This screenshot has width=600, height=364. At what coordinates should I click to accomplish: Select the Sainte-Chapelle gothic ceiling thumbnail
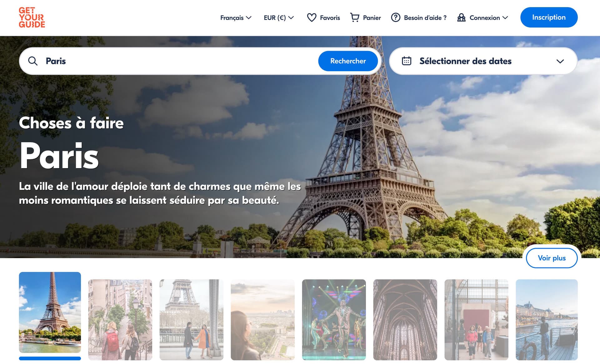405,320
